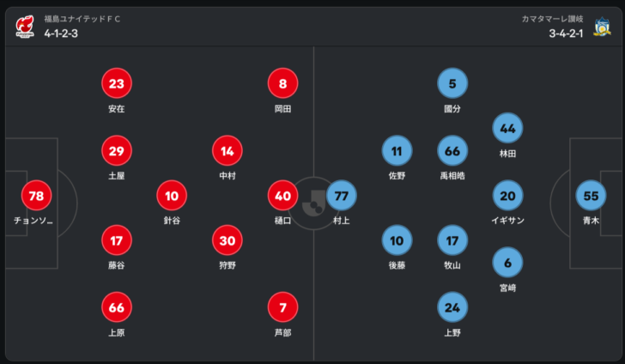Select blue player number 77 村上
This screenshot has height=364, width=625.
(342, 196)
